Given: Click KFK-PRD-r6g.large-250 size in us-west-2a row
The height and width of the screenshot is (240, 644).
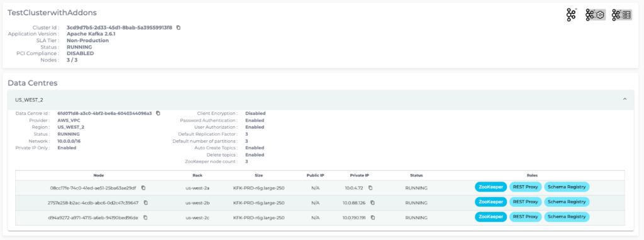Looking at the screenshot, I should coord(258,188).
